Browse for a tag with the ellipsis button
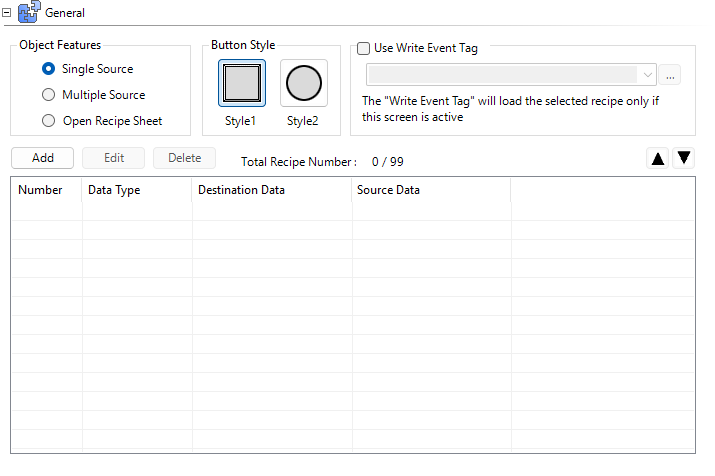This screenshot has width=715, height=476. tap(670, 75)
